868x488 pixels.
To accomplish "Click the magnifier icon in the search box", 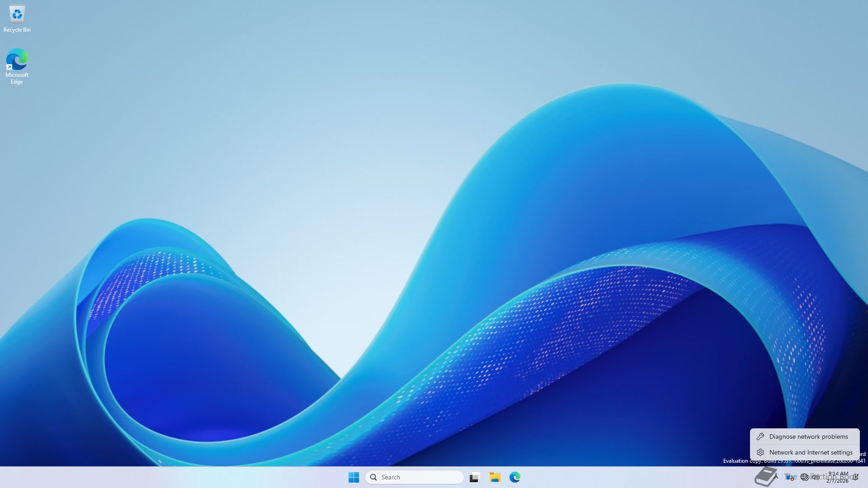I will [x=373, y=477].
